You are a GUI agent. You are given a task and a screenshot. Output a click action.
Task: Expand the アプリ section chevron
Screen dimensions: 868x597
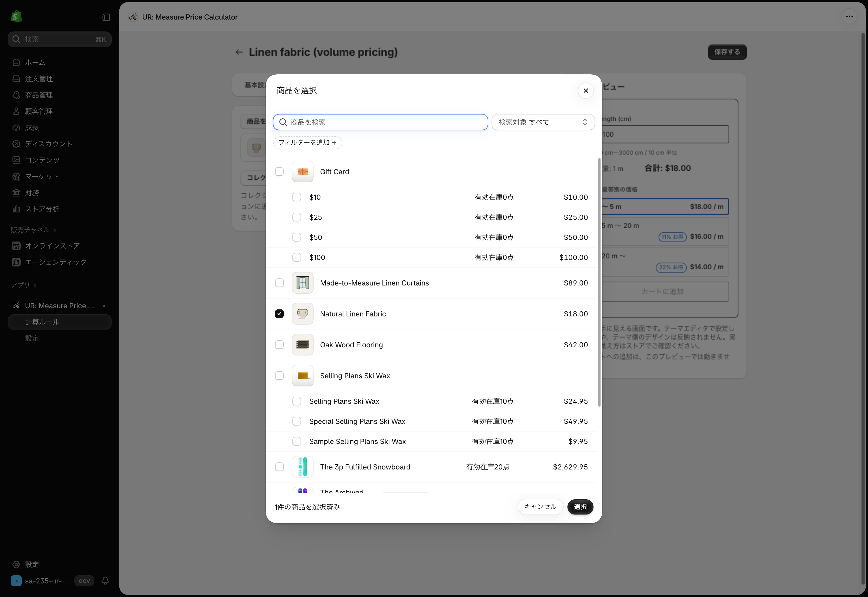point(35,285)
